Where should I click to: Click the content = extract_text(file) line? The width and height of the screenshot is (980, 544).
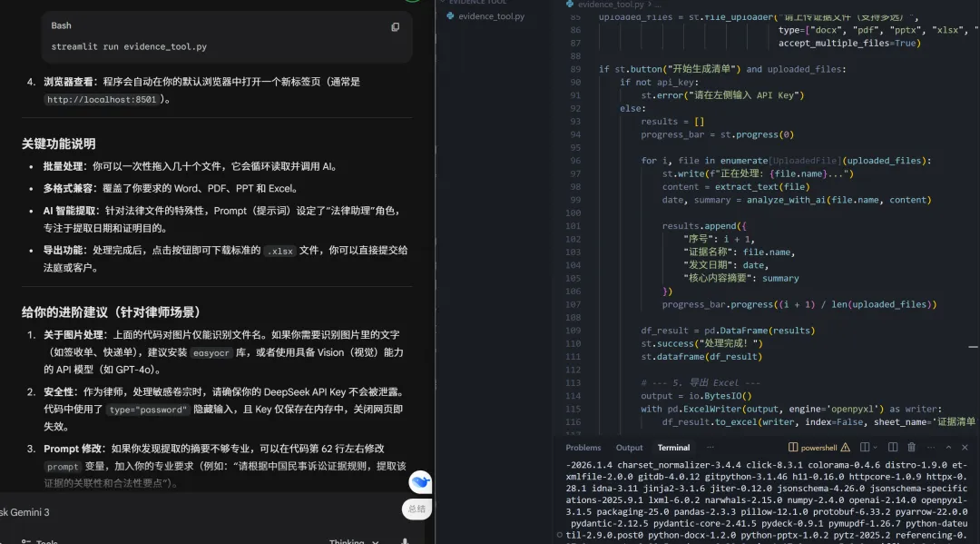click(x=736, y=187)
